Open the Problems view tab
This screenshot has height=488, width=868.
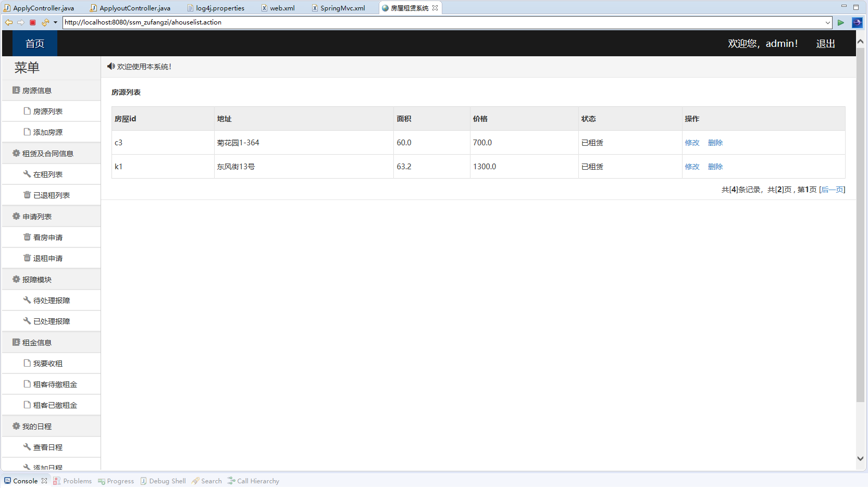(77, 481)
